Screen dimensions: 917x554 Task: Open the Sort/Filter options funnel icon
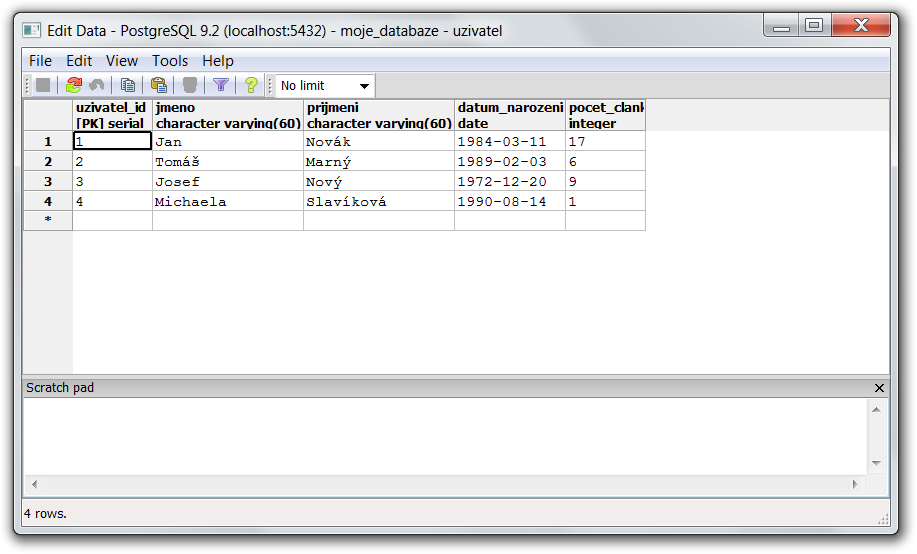click(220, 85)
